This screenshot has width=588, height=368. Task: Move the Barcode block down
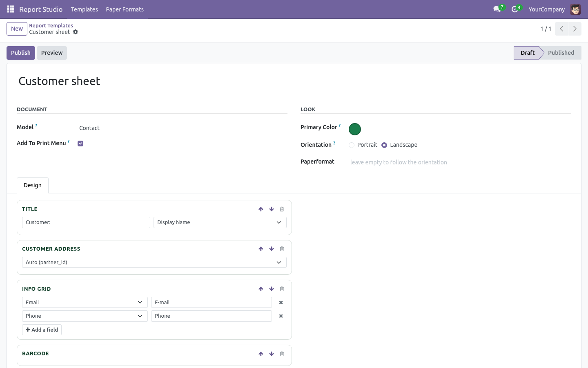(x=272, y=354)
